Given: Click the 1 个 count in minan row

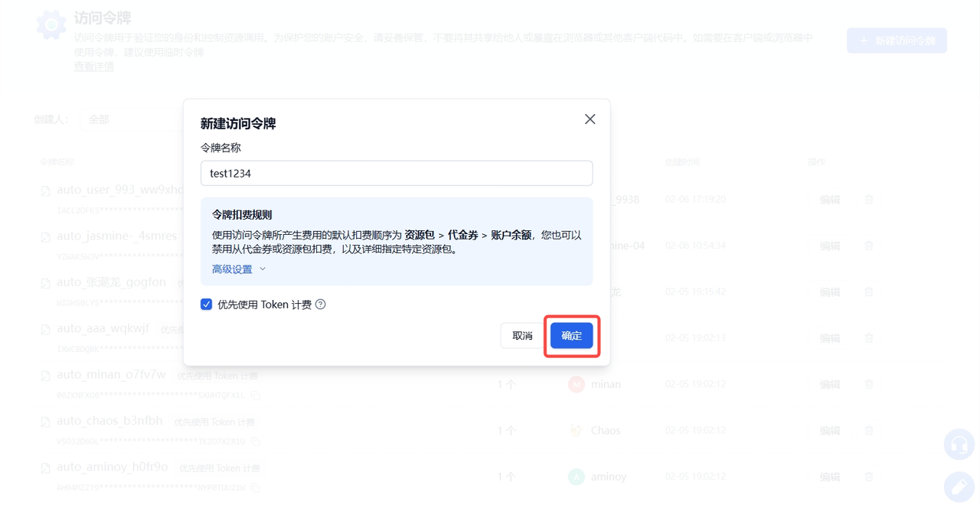Looking at the screenshot, I should click(506, 384).
